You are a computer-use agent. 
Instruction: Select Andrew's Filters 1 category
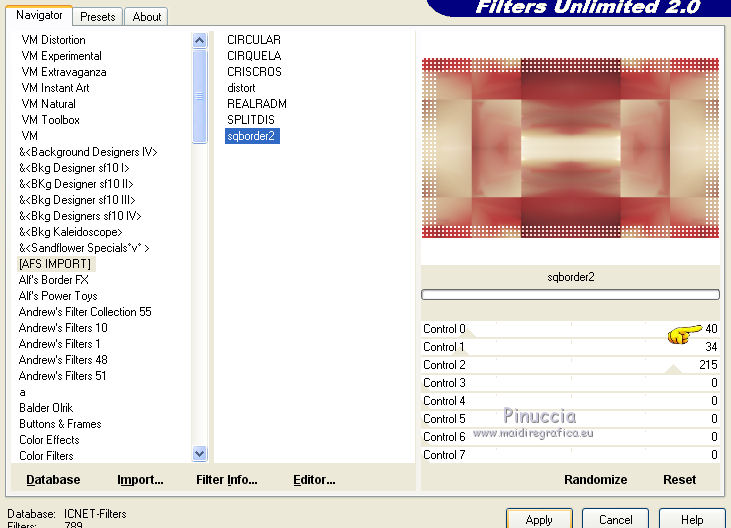(59, 343)
